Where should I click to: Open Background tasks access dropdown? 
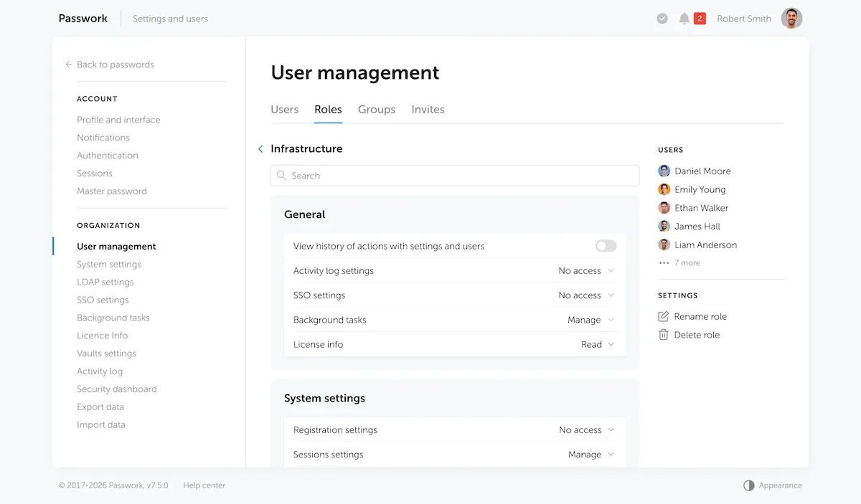(591, 320)
